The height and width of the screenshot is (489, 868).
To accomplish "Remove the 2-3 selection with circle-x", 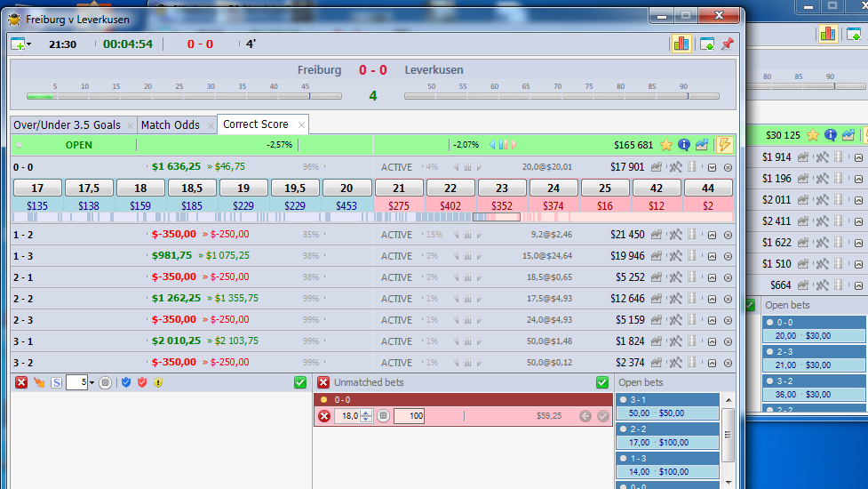I will [x=728, y=321].
